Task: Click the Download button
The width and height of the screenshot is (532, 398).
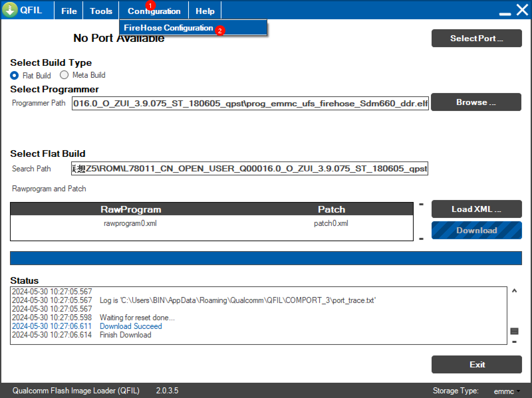Action: 476,230
